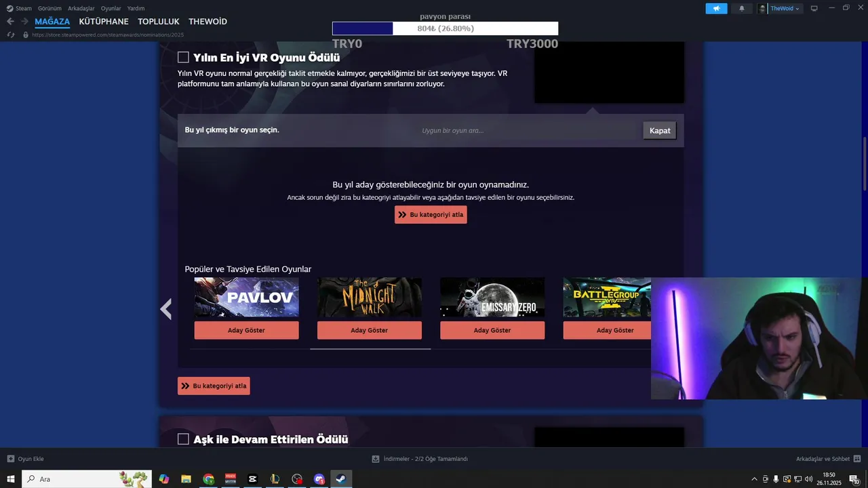
Task: Open the Steam menu
Action: (x=24, y=9)
